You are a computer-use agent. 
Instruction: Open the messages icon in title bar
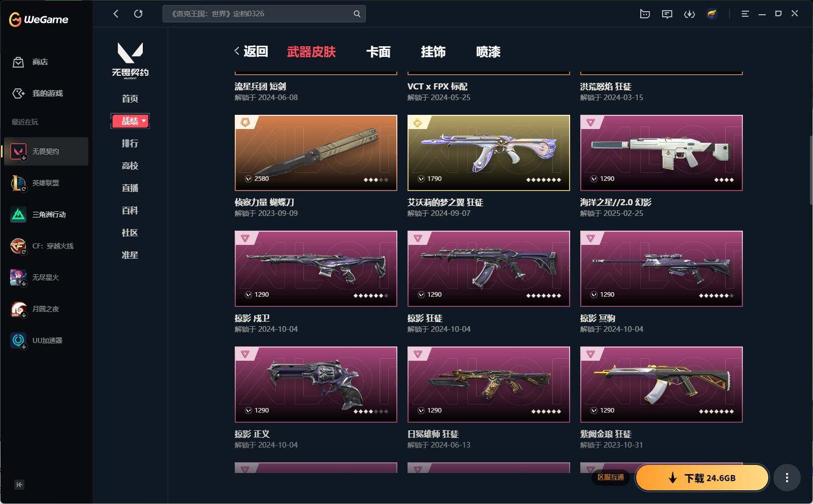click(x=667, y=14)
